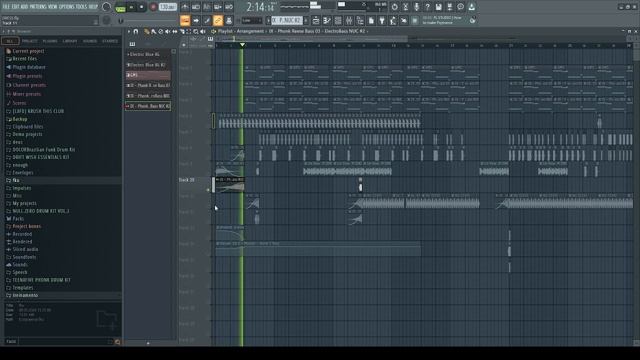Switch to the PLUGINS browser tab

[x=50, y=41]
